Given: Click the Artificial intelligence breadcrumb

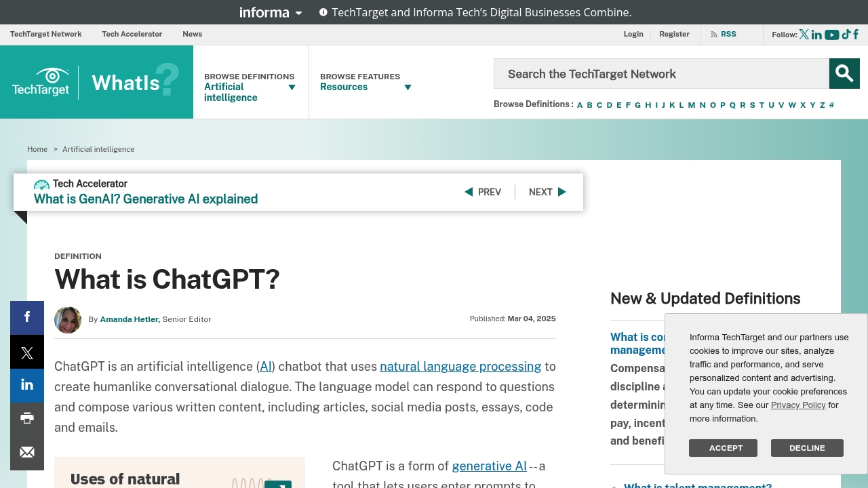Looking at the screenshot, I should (98, 149).
